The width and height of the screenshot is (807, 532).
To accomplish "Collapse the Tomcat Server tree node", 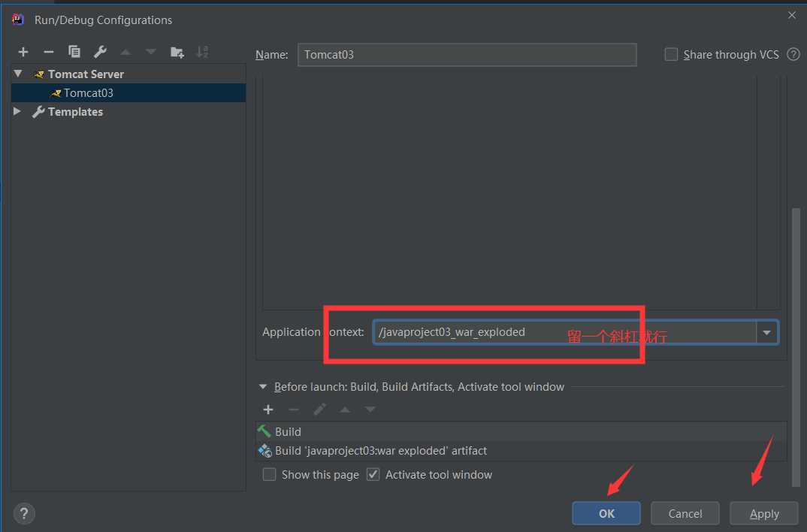I will tap(18, 74).
